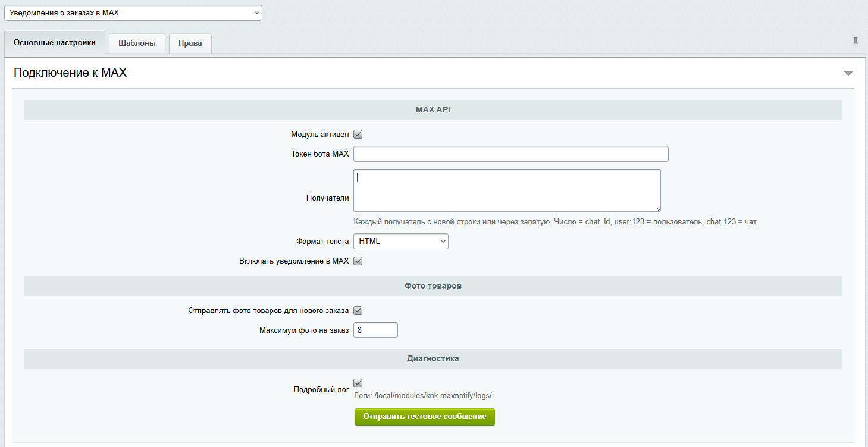The image size is (868, 447).
Task: Switch to the Основные настройки tab
Action: pyautogui.click(x=55, y=43)
